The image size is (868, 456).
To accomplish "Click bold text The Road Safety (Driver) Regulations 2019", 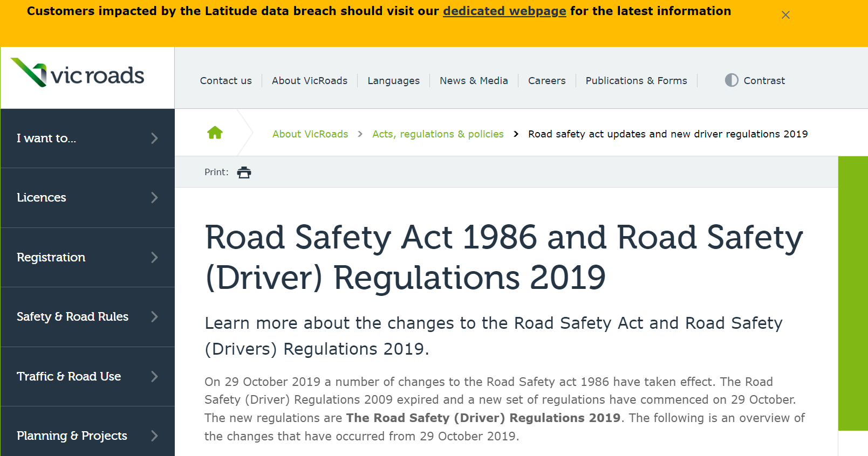I will pyautogui.click(x=483, y=418).
